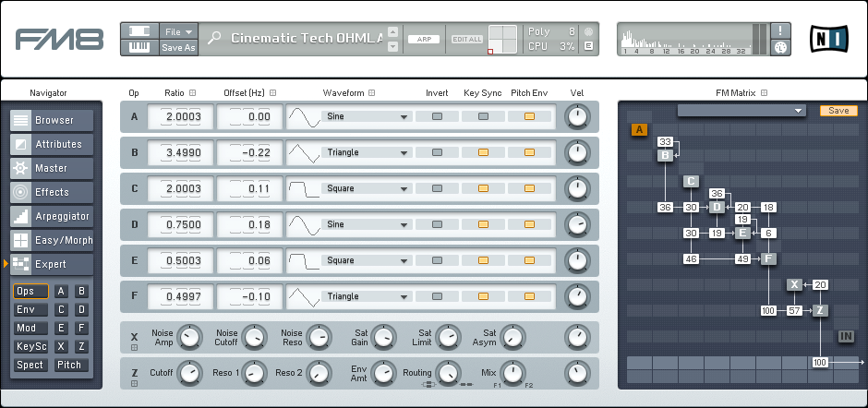Open Waveform dropdown for operator C

367,188
